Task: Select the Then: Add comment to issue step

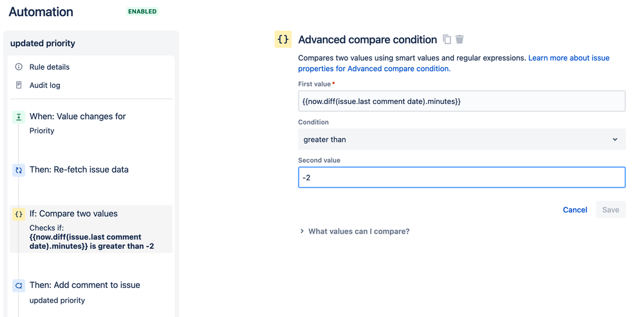Action: pos(84,285)
